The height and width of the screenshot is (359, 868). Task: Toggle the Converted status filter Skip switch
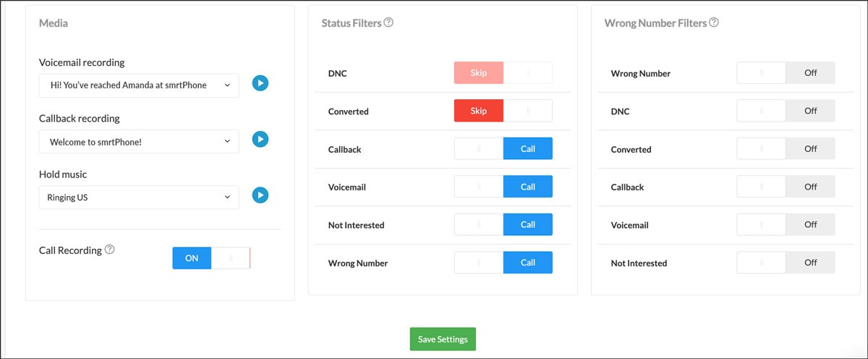[503, 111]
